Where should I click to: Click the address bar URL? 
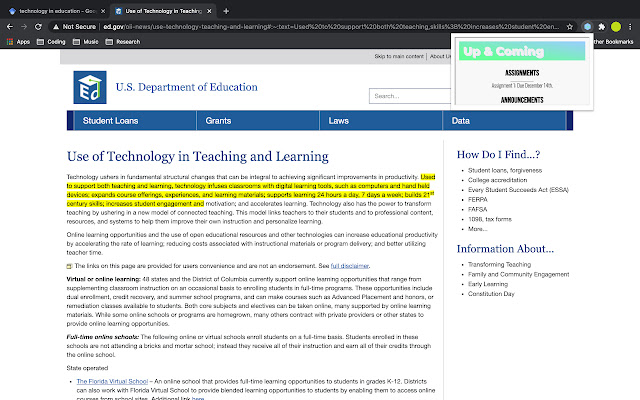331,27
